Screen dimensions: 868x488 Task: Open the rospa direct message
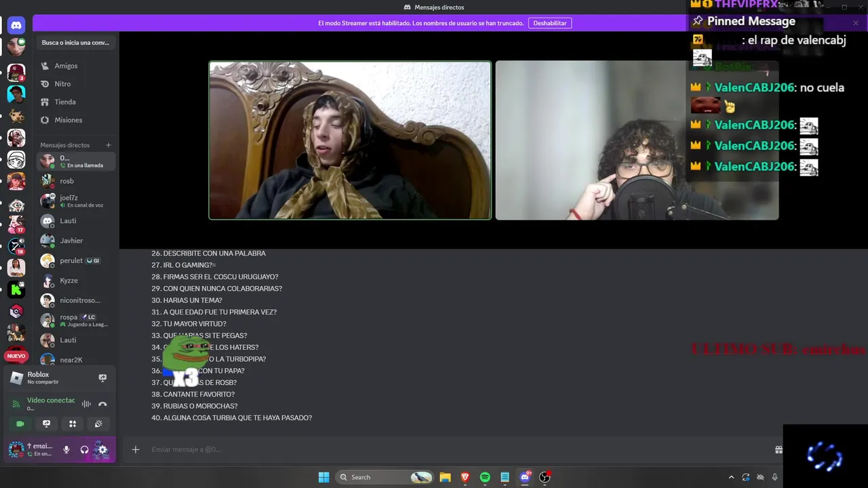point(75,320)
